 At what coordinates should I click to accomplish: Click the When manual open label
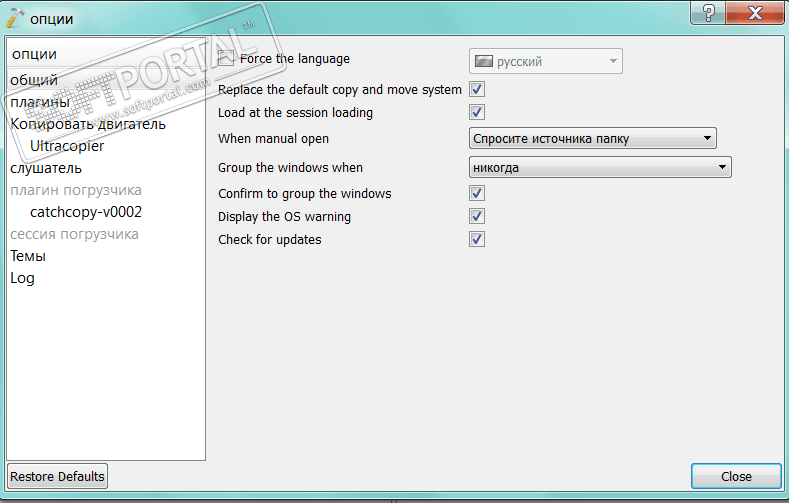273,139
